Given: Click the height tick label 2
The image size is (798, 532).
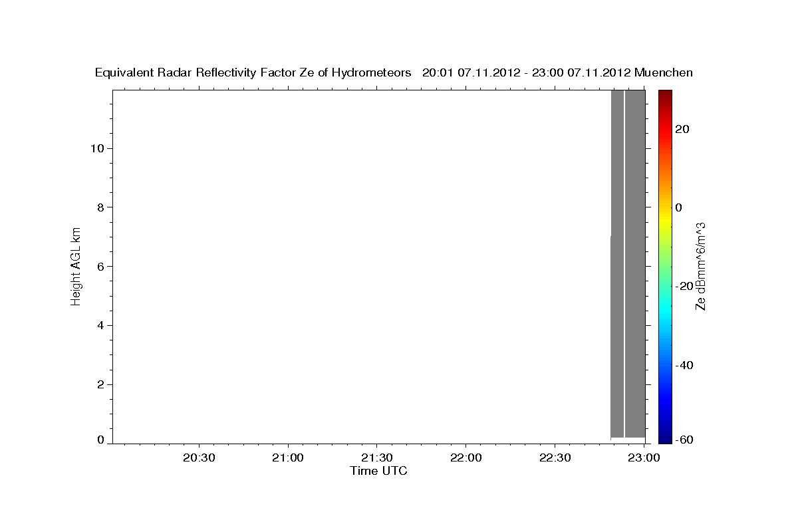Looking at the screenshot, I should [101, 384].
